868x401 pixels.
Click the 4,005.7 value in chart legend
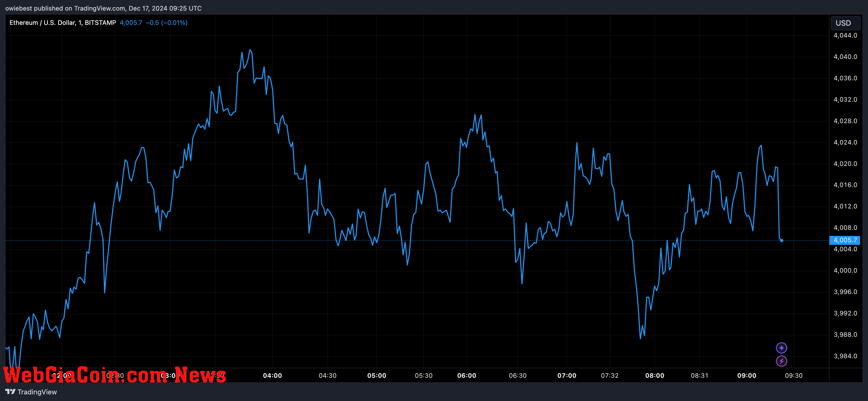(131, 22)
